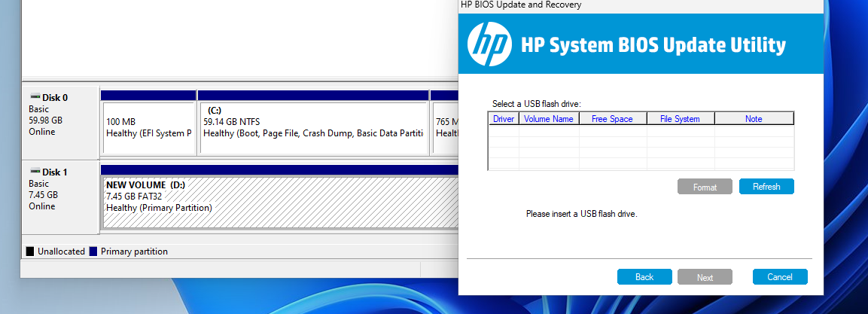Click the greyed-out Format button
The width and height of the screenshot is (868, 314).
tap(705, 187)
